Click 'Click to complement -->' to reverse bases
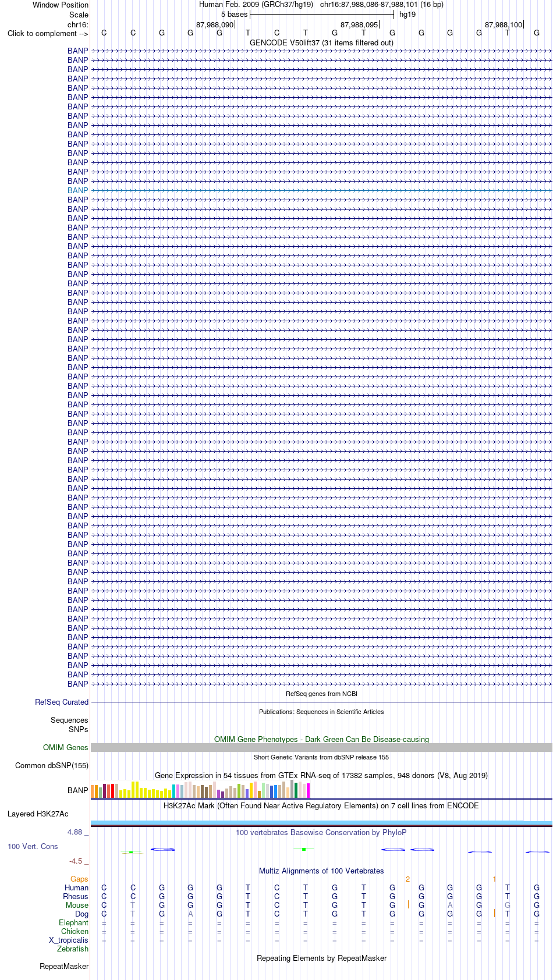553x980 pixels. pos(48,33)
